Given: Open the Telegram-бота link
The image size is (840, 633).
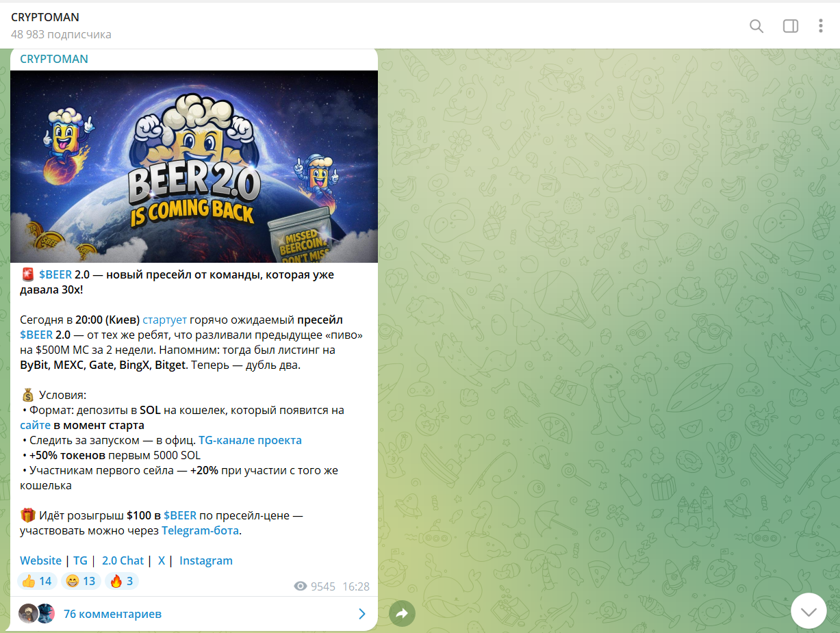Looking at the screenshot, I should click(201, 530).
